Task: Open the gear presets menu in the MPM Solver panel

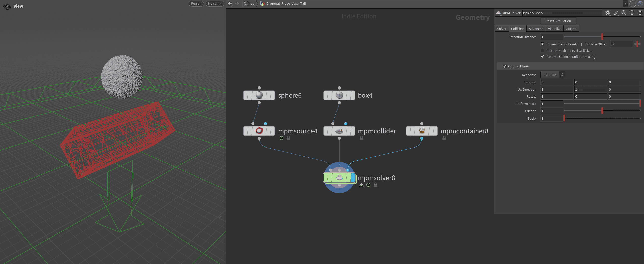Action: (x=607, y=13)
